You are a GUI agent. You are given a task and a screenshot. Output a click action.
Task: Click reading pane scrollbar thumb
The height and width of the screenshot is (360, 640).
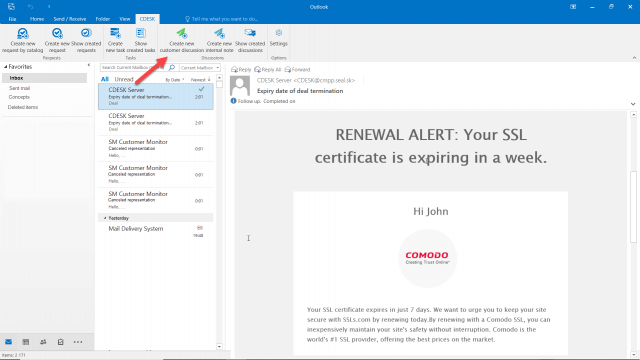click(x=633, y=207)
